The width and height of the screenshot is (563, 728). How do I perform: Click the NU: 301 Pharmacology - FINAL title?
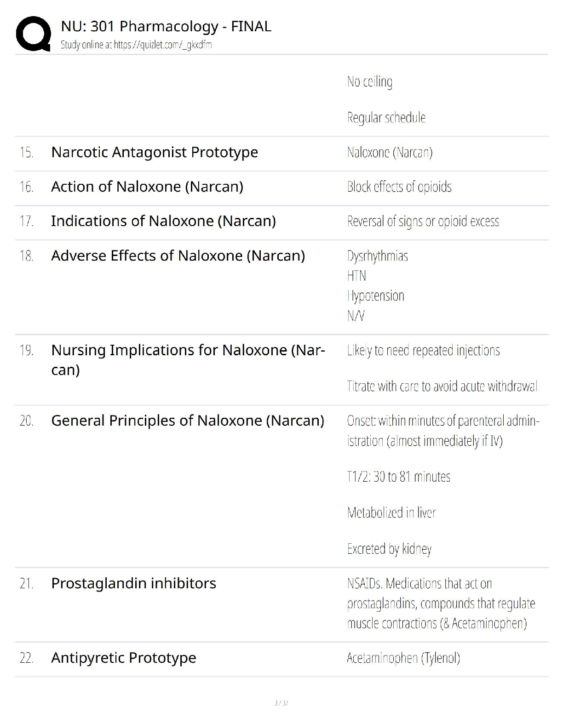coord(166,26)
